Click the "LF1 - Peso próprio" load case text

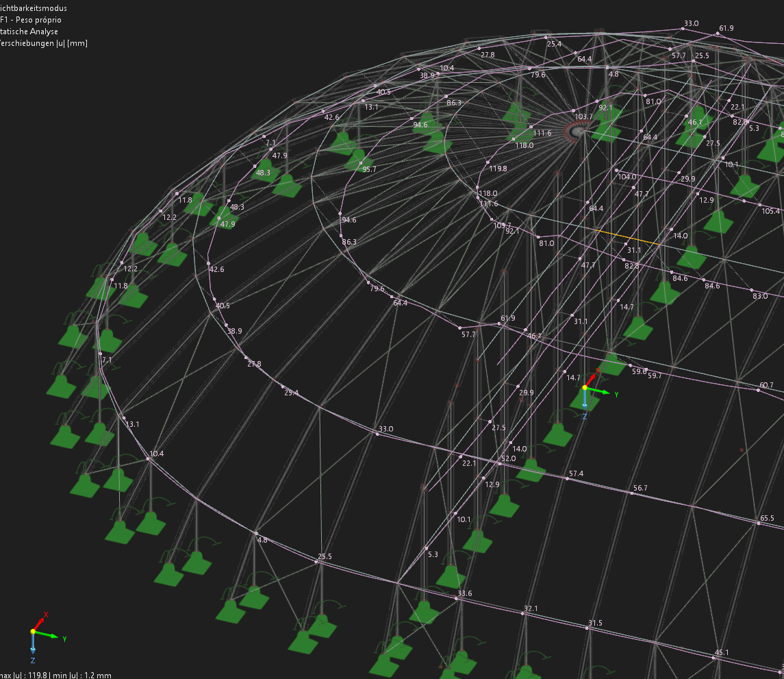pos(31,20)
